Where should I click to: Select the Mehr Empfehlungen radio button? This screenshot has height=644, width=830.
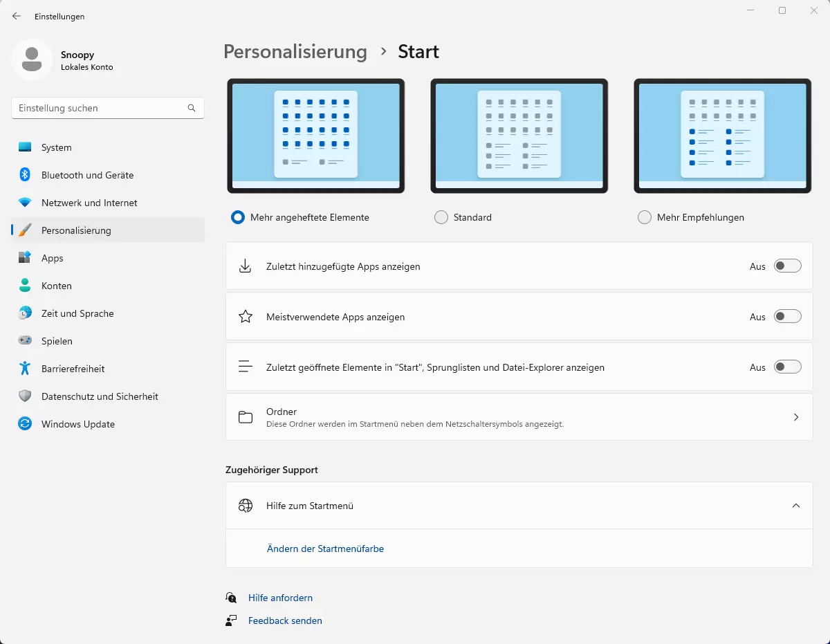[644, 217]
